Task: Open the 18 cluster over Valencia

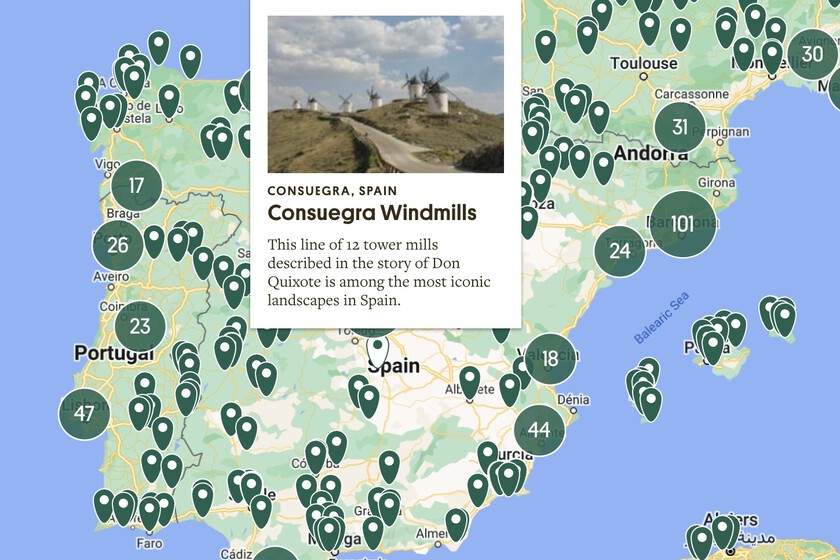Action: 550,359
